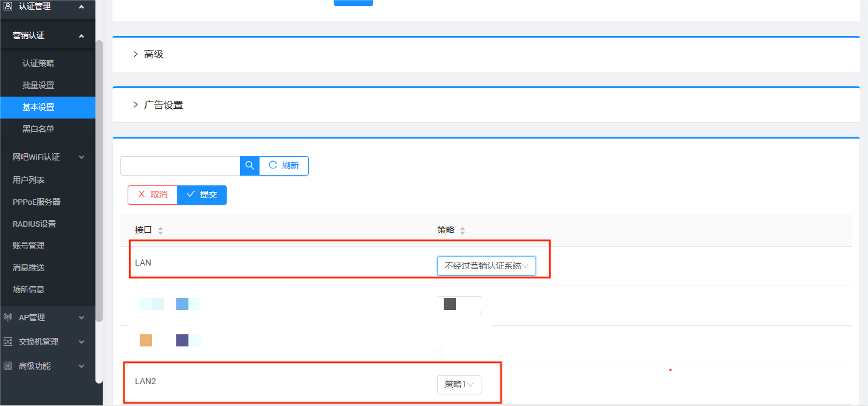Select 黑白名单 menu item
The image size is (868, 406).
click(x=38, y=129)
